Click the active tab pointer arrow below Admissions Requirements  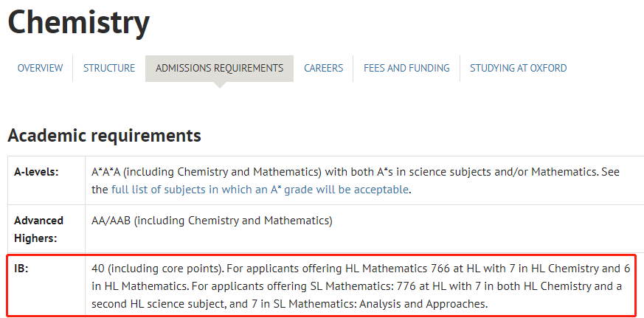(220, 85)
